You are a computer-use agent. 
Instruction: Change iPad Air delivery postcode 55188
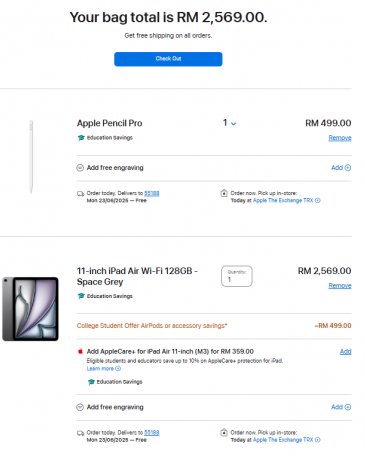point(151,433)
